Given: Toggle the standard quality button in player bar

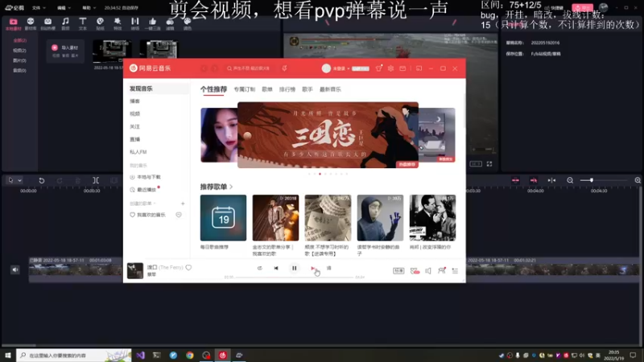Looking at the screenshot, I should coord(398,271).
